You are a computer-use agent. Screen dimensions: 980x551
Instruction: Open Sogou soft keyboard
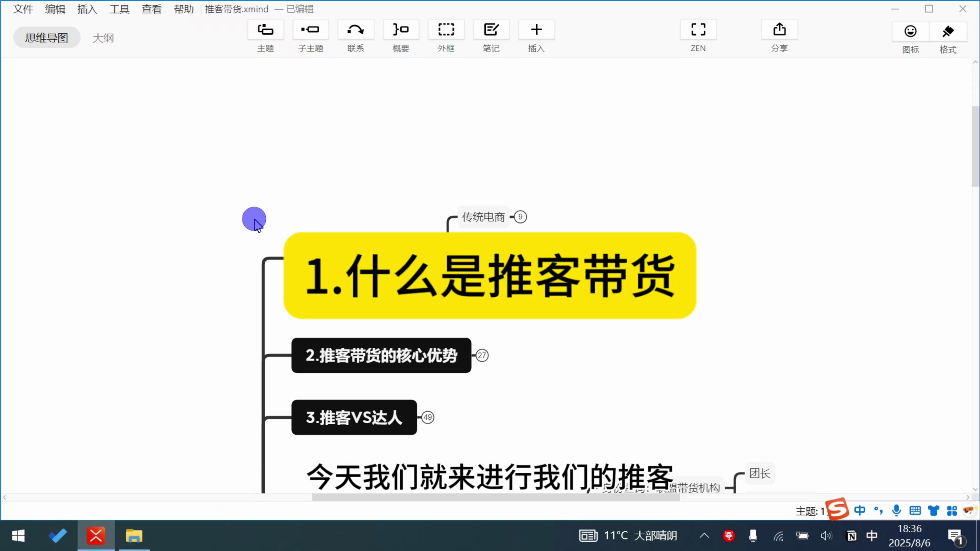click(915, 510)
